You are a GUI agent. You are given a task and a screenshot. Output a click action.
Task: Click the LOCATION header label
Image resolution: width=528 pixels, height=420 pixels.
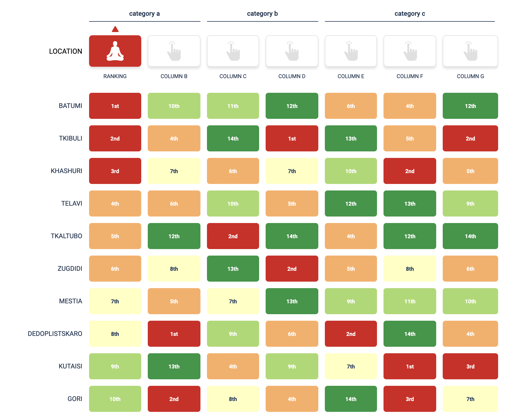[x=65, y=51]
